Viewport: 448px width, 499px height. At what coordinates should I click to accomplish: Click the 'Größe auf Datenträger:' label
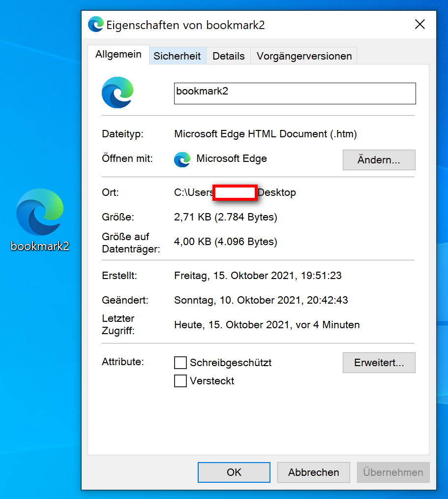click(x=131, y=243)
